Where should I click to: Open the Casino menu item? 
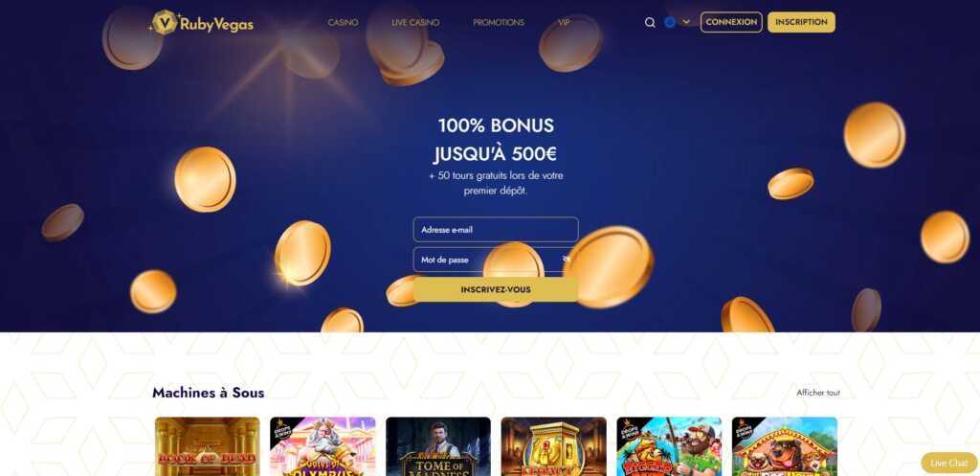(344, 23)
